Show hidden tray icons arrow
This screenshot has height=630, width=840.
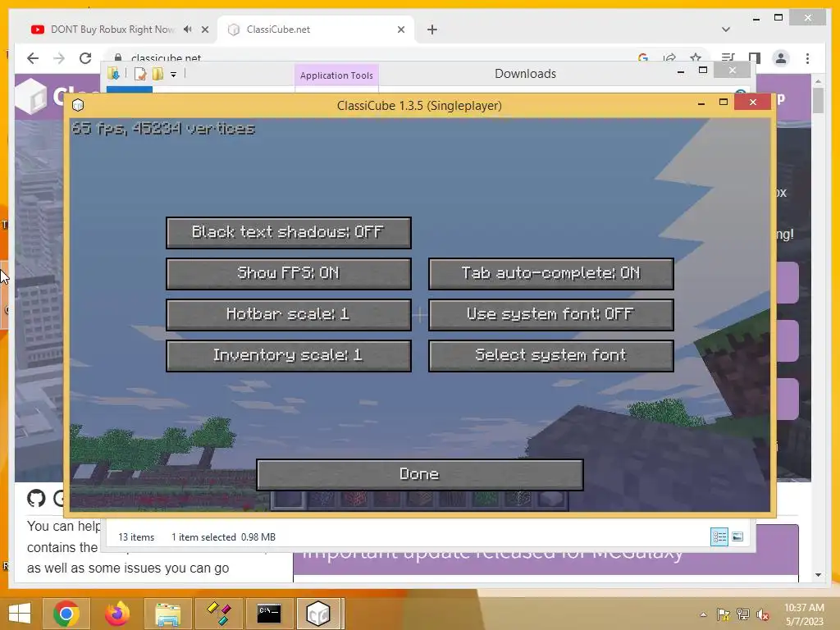703,614
